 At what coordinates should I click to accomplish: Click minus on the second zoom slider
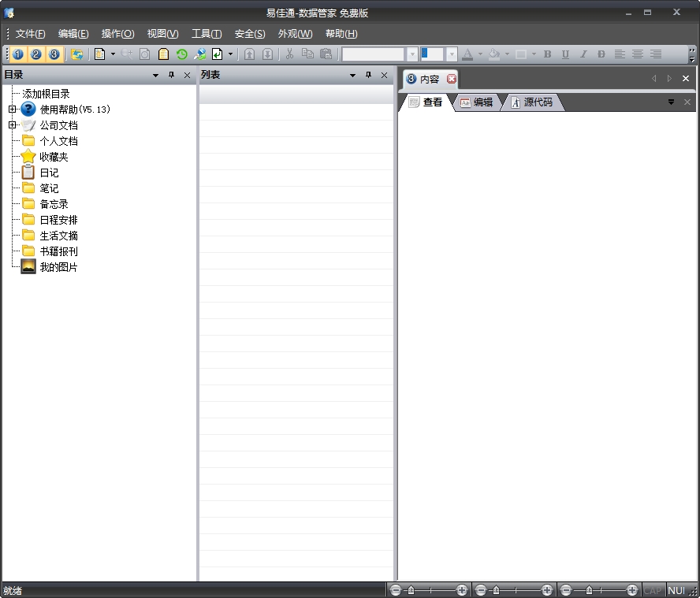click(x=481, y=590)
